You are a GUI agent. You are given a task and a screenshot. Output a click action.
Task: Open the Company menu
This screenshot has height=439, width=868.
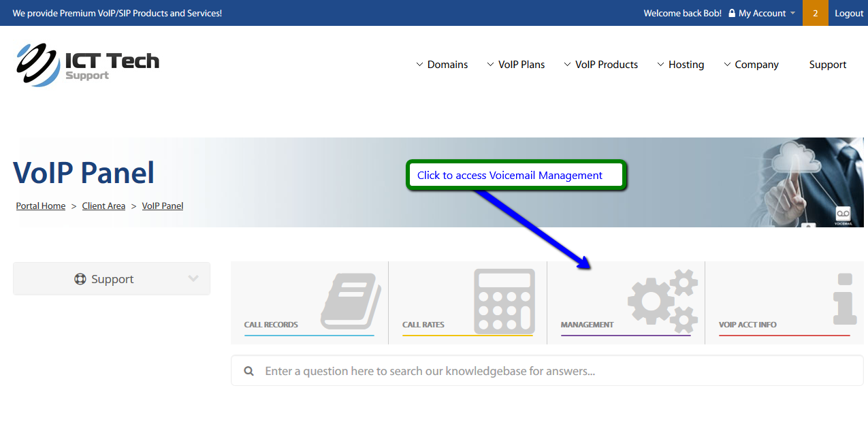pyautogui.click(x=751, y=65)
